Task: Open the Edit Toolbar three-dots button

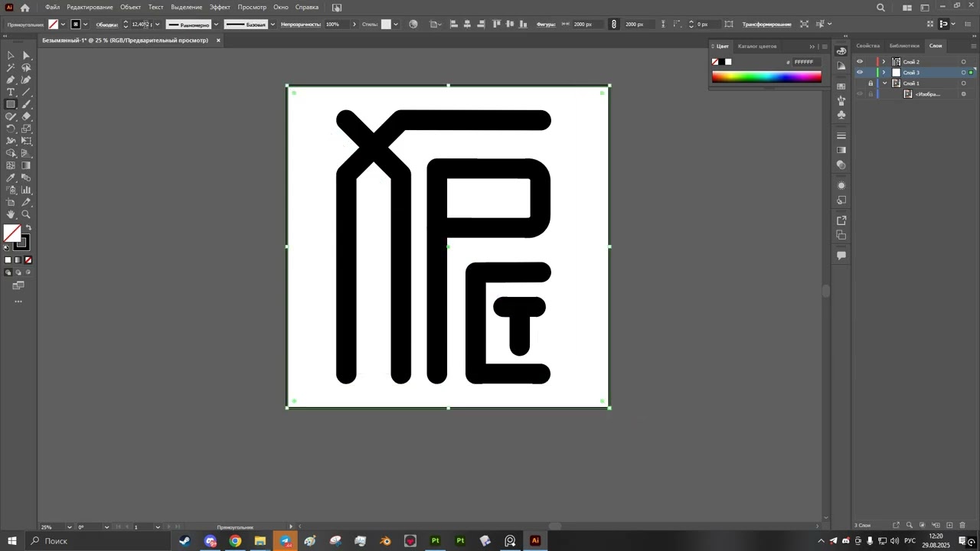Action: tap(18, 302)
